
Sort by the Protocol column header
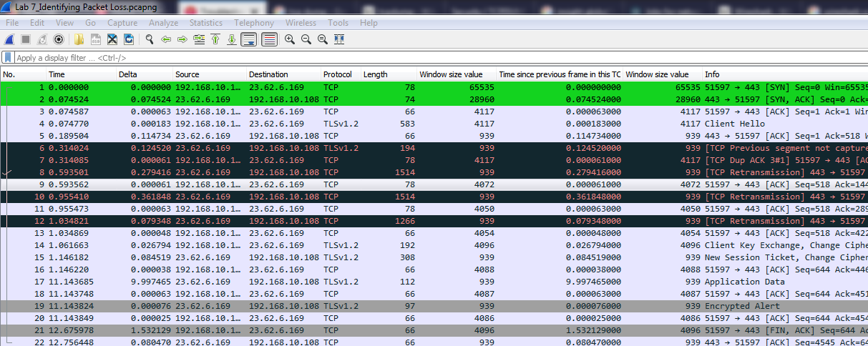341,74
